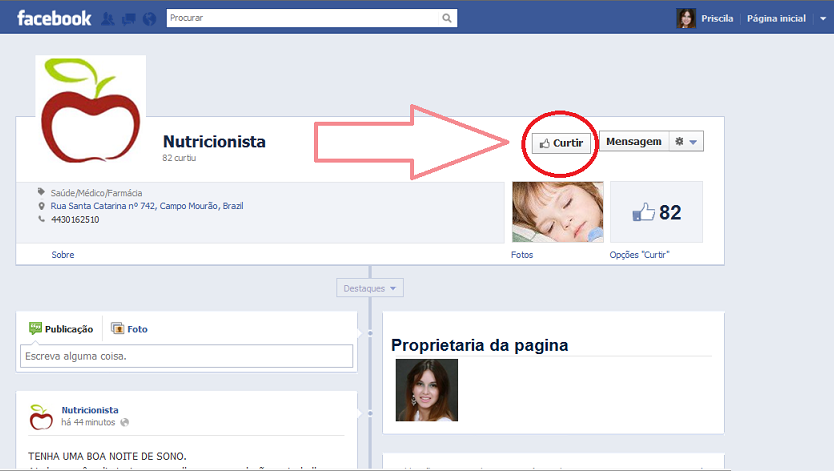834x471 pixels.
Task: Click the post privacy globe icon
Action: pyautogui.click(x=124, y=422)
